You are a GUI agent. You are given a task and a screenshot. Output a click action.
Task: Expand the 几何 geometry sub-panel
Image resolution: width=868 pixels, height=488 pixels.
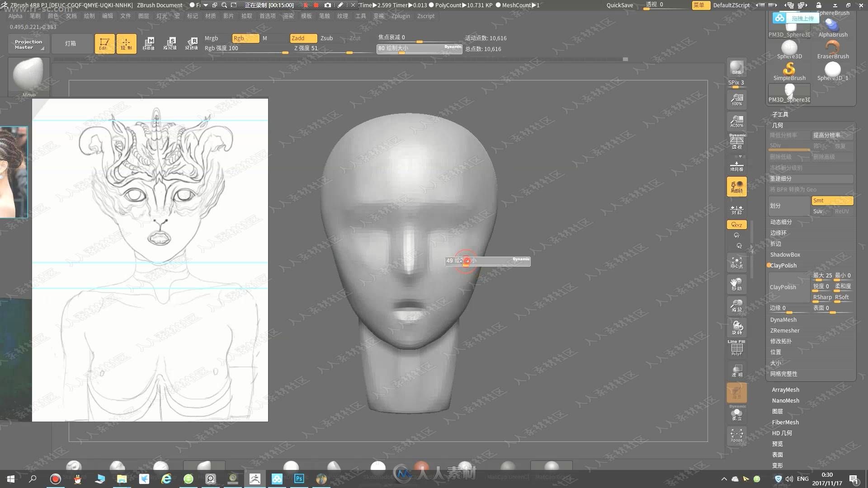[x=778, y=125]
